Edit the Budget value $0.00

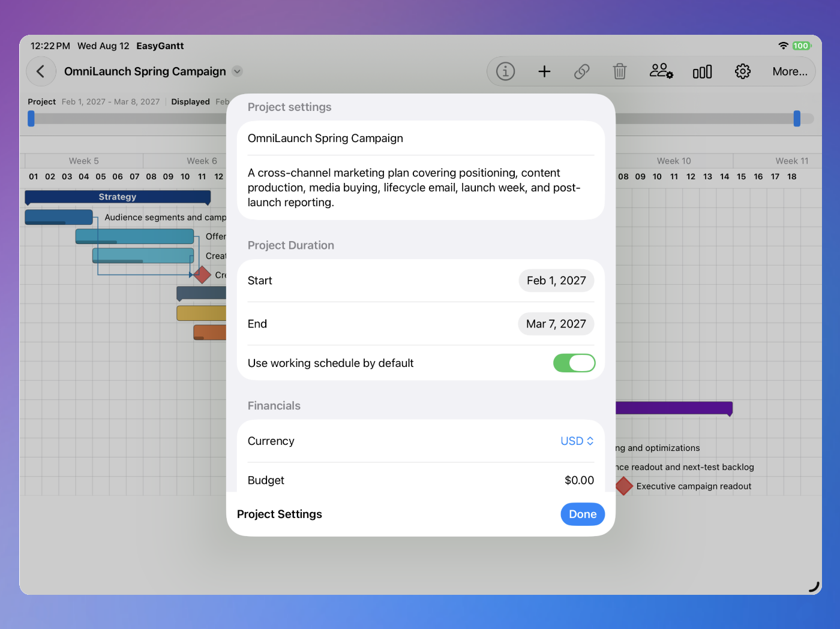579,480
